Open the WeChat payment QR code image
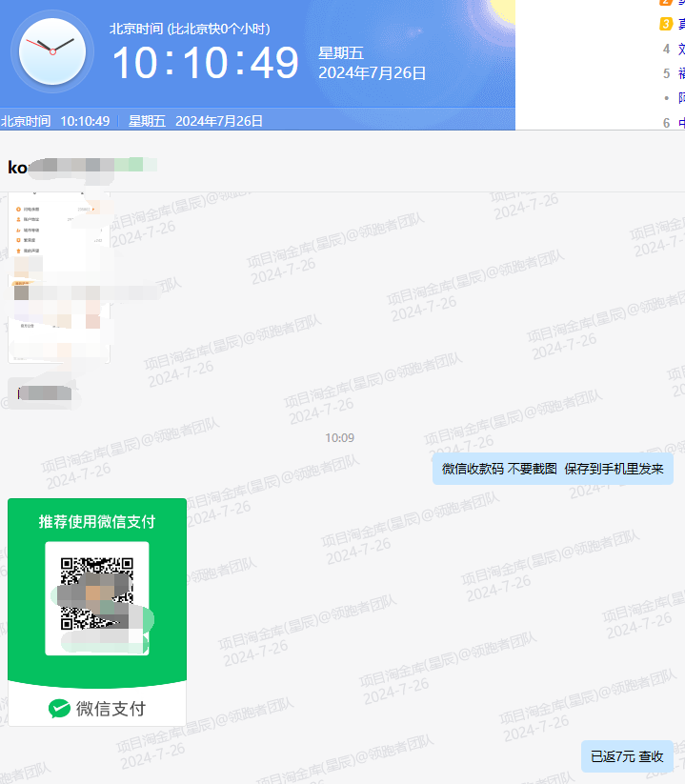The image size is (685, 784). 97,612
